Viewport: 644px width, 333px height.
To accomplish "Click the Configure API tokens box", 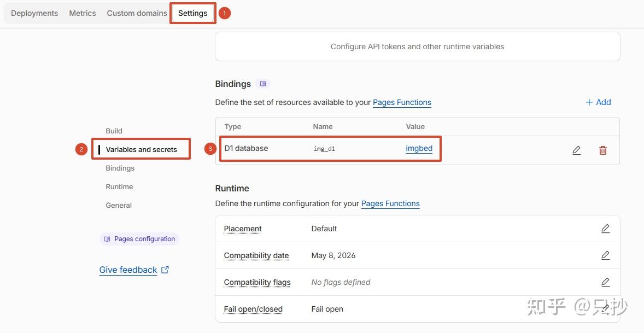I will click(417, 46).
